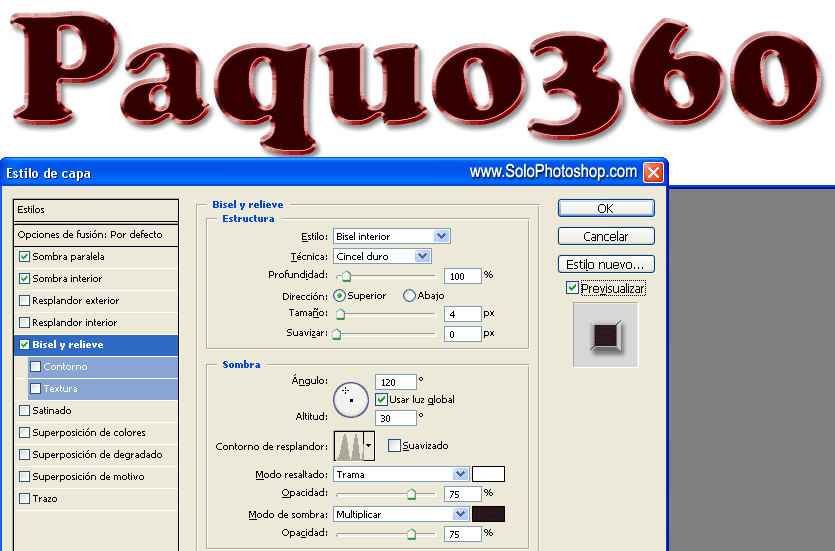Enable the Textura checkbox
This screenshot has width=835, height=551.
click(x=36, y=389)
